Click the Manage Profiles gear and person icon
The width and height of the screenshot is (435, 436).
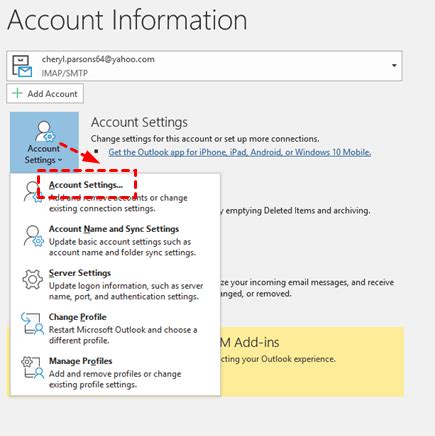[x=32, y=367]
